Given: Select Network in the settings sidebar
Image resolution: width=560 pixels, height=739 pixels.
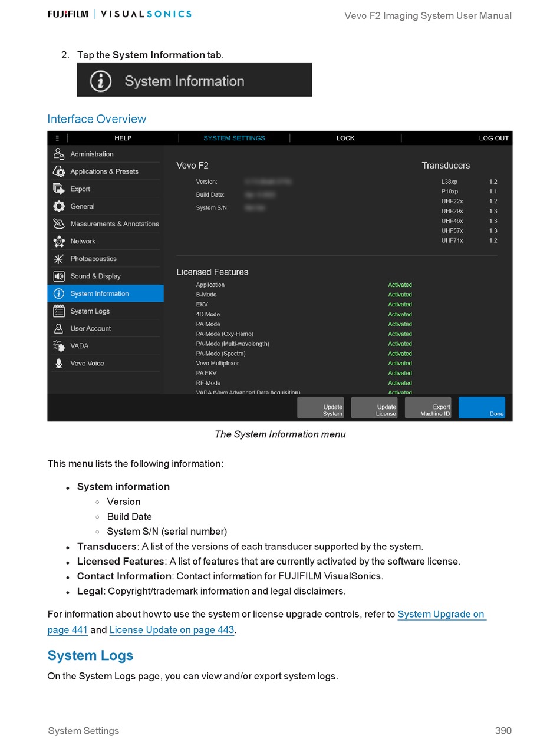Looking at the screenshot, I should click(x=106, y=241).
